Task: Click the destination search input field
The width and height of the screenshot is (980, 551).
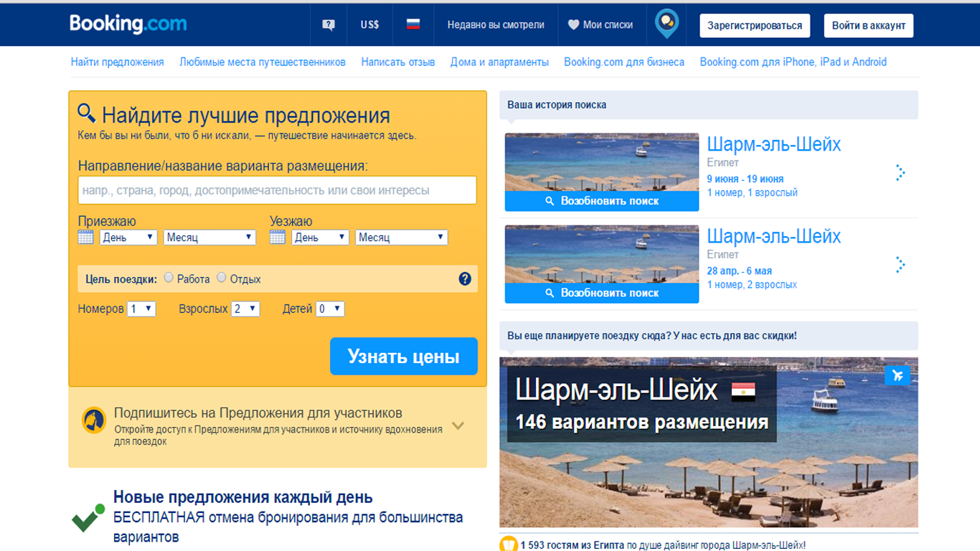Action: point(277,190)
